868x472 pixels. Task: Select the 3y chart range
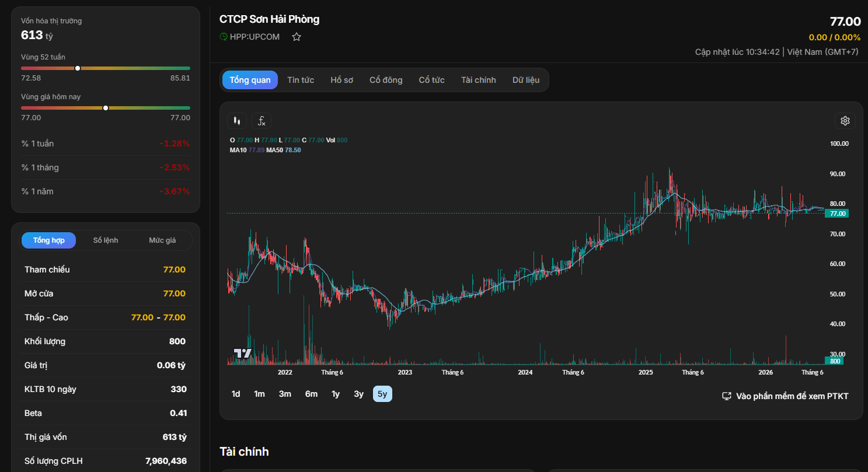(x=358, y=394)
